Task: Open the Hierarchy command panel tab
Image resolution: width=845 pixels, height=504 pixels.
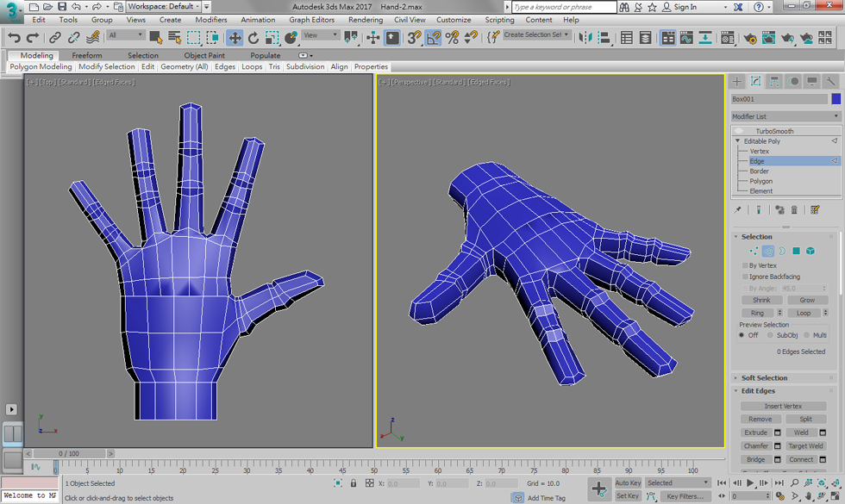Action: [x=774, y=81]
